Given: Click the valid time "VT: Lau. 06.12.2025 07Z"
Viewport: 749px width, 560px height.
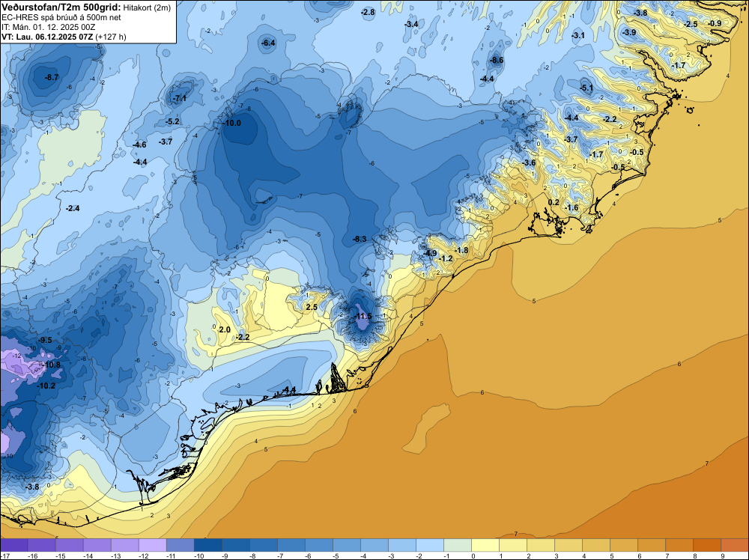Looking at the screenshot, I should [47, 37].
